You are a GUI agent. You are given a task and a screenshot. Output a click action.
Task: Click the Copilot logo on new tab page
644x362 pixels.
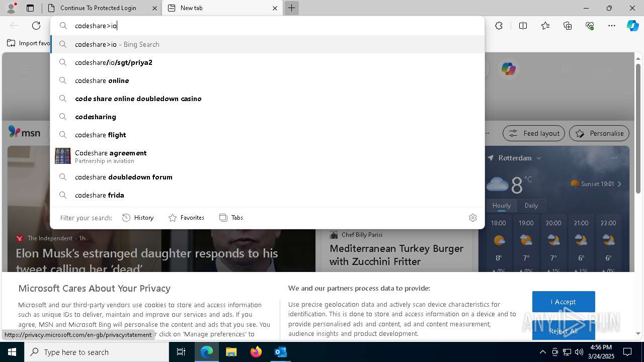(x=508, y=69)
